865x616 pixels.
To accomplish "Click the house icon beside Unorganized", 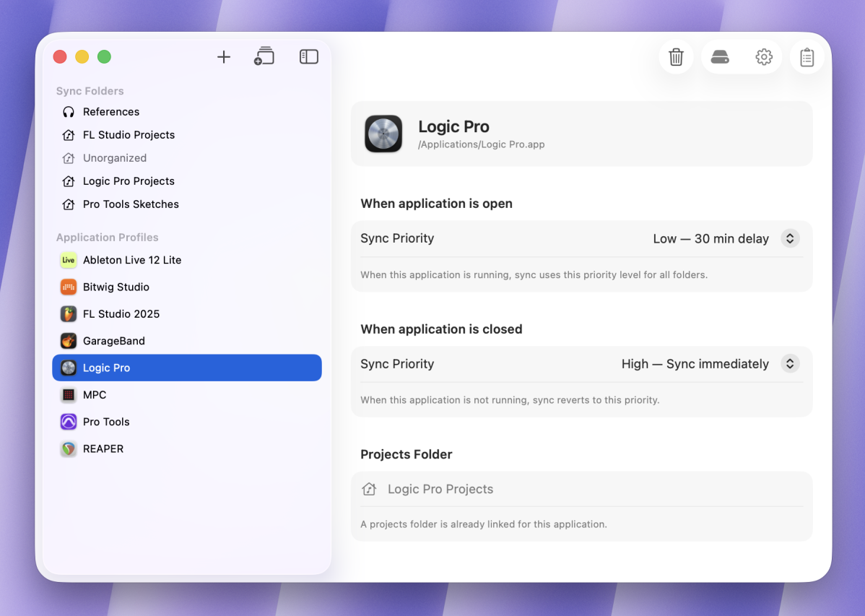I will (x=69, y=158).
